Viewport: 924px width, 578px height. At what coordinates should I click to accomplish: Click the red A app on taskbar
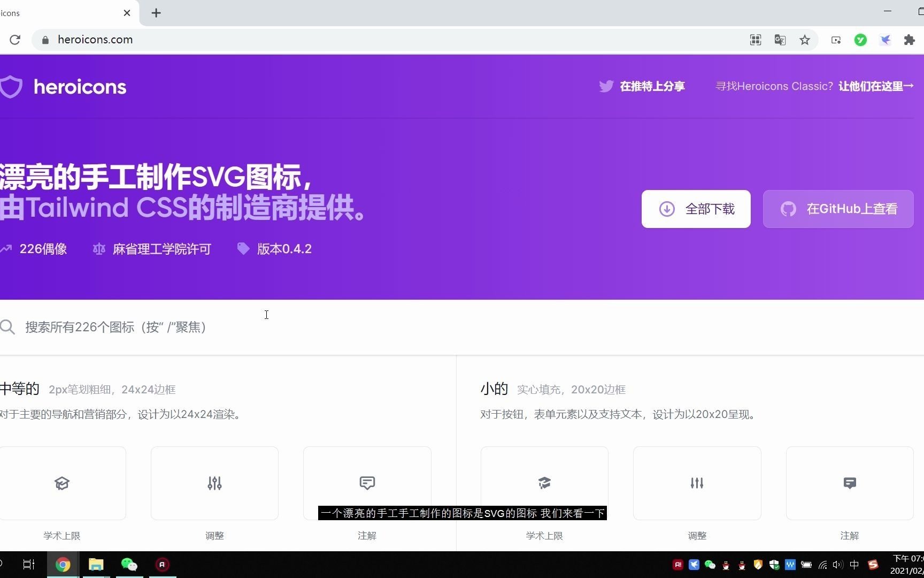[x=163, y=565]
